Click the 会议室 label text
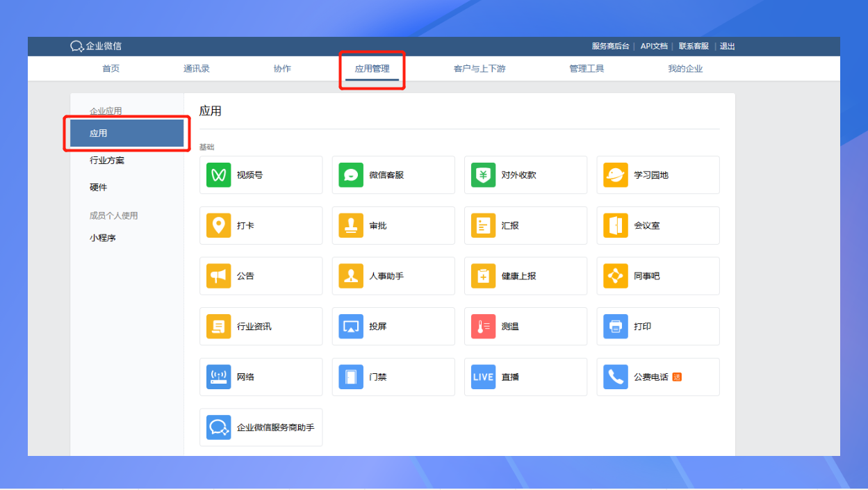The height and width of the screenshot is (490, 868). tap(647, 226)
